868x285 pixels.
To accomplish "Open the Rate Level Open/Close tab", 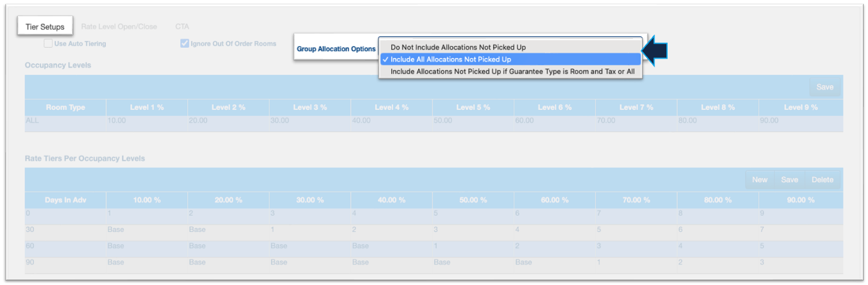I will [x=119, y=27].
